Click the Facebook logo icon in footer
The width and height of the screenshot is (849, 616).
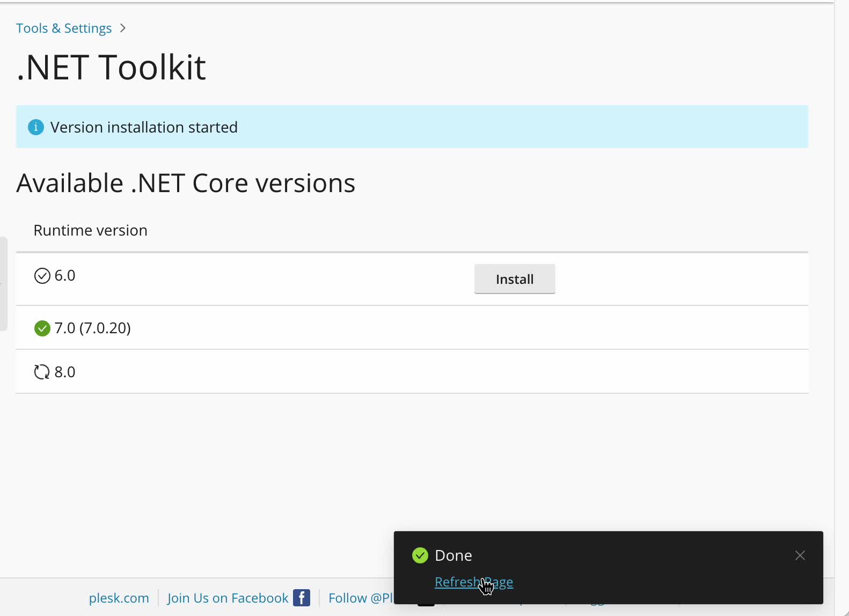(x=302, y=598)
